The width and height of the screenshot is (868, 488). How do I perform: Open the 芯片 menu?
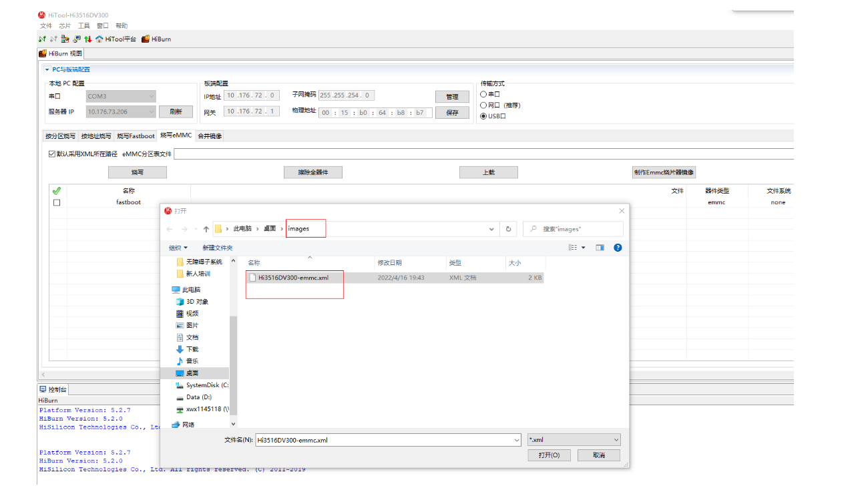tap(65, 25)
